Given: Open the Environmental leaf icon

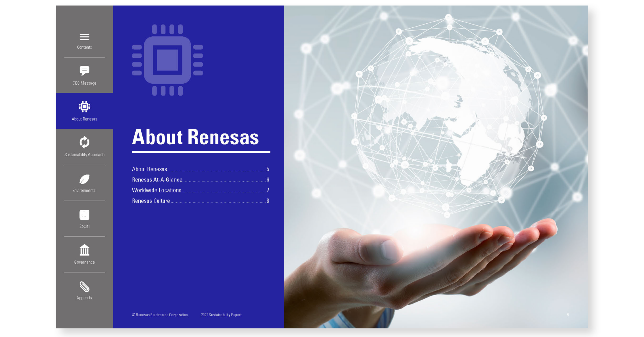Looking at the screenshot, I should click(x=84, y=179).
